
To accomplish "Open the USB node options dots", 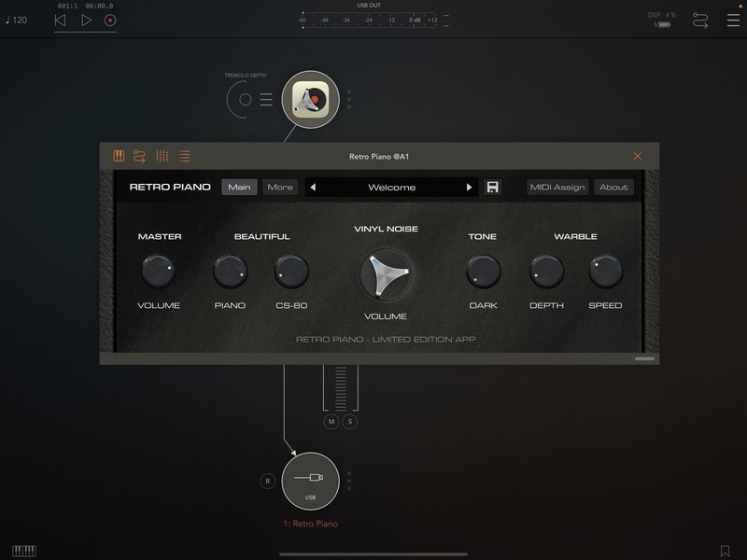I will (x=349, y=481).
